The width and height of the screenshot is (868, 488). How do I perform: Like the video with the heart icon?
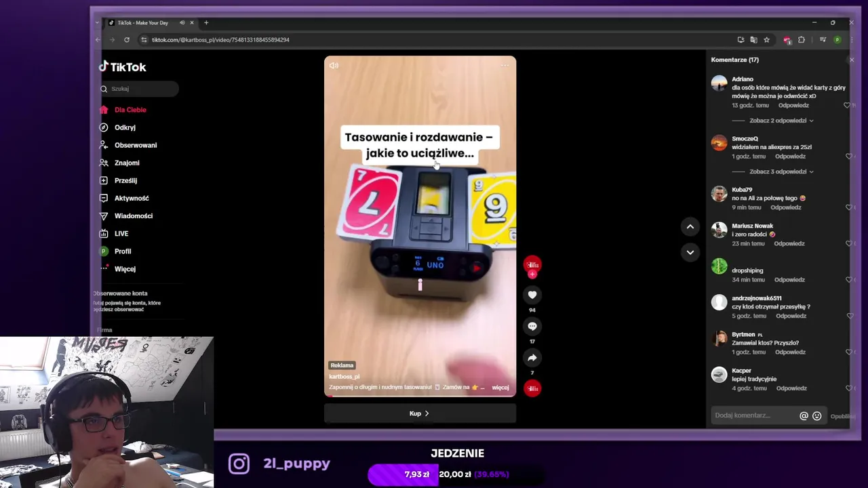(532, 295)
